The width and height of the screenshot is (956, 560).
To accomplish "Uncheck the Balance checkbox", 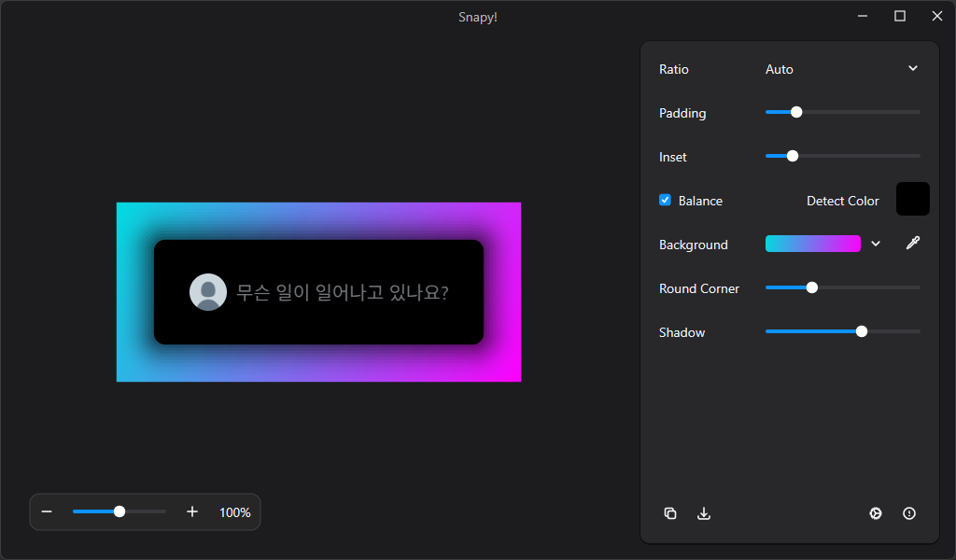I will [666, 200].
